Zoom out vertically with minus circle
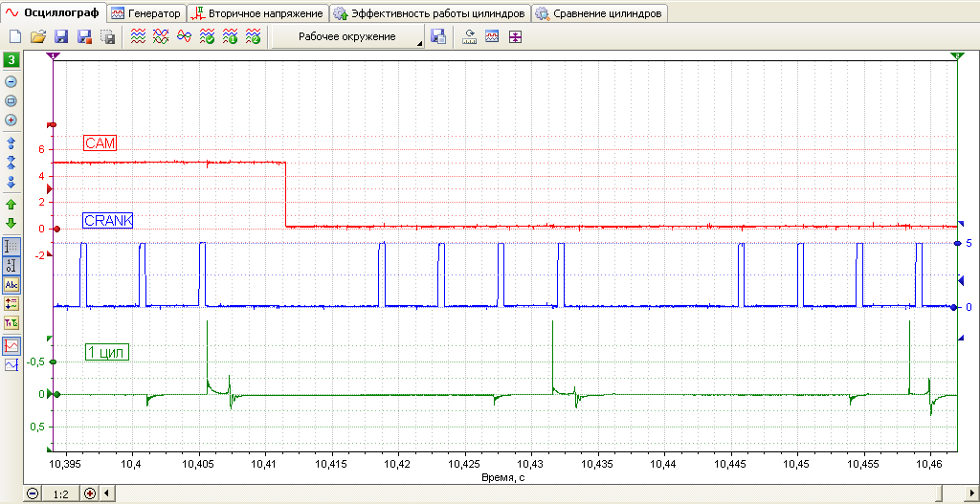This screenshot has height=504, width=980. pos(11,82)
